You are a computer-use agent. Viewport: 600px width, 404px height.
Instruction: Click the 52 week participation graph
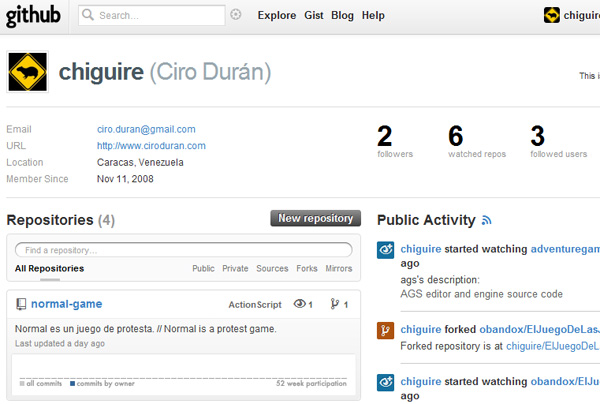pos(184,375)
